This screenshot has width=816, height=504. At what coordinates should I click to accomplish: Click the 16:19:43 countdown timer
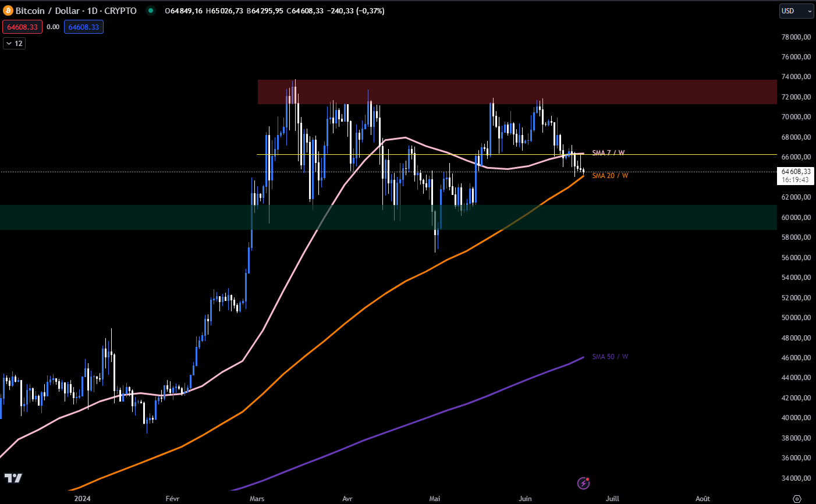[796, 180]
